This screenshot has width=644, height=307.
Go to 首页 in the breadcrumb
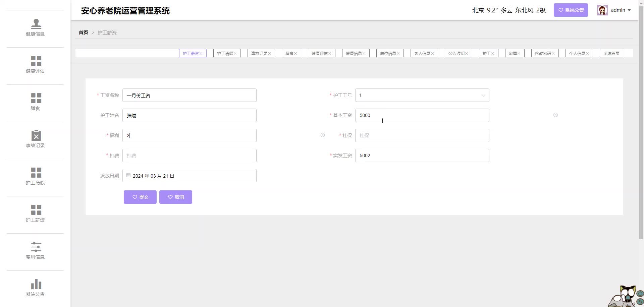[84, 33]
